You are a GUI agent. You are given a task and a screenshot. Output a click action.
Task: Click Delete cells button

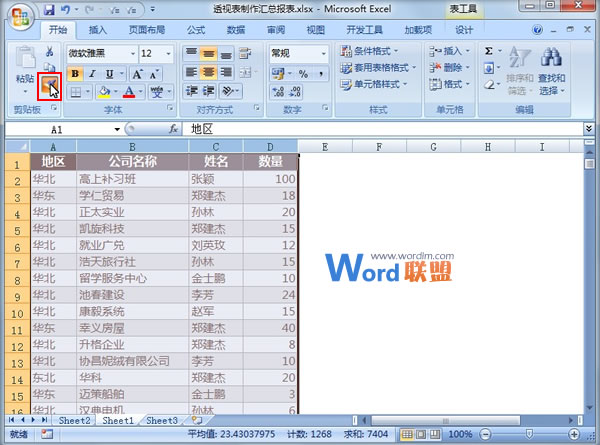click(449, 68)
